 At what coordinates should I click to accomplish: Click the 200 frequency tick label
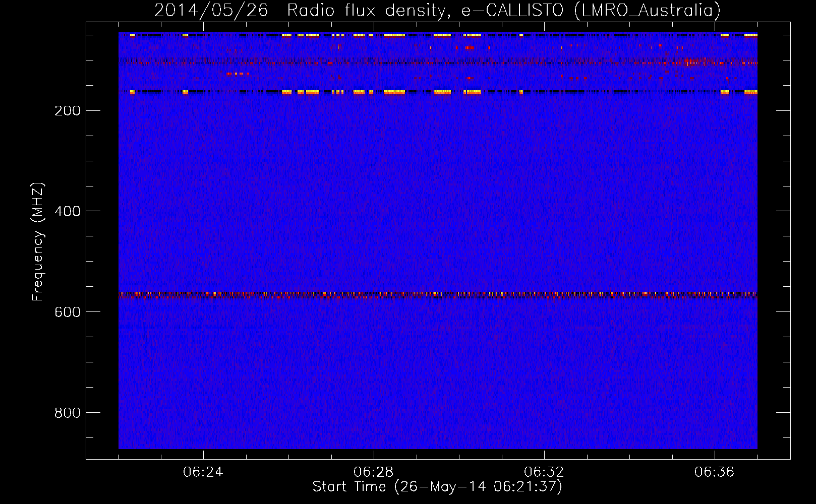(x=68, y=111)
